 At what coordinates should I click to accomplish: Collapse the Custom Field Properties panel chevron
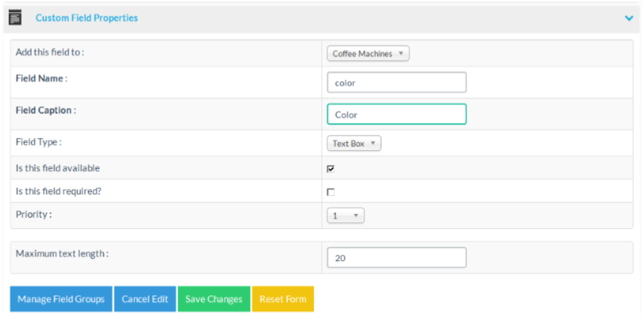628,18
